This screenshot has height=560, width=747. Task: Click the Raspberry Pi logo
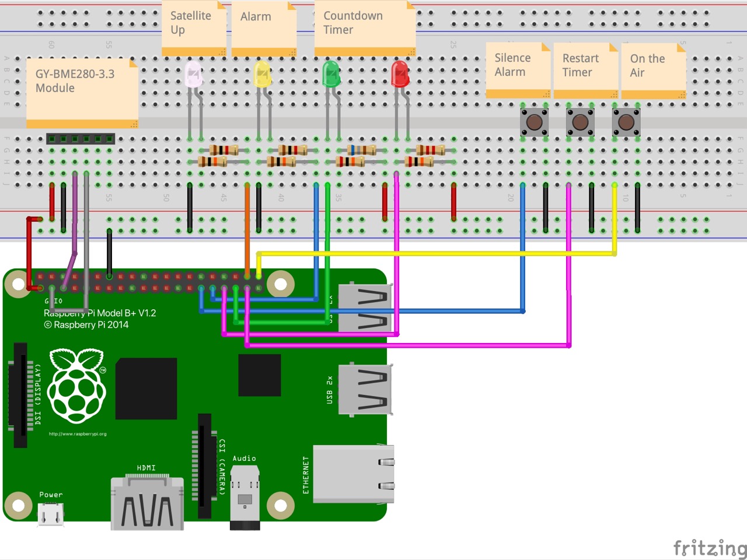point(76,386)
